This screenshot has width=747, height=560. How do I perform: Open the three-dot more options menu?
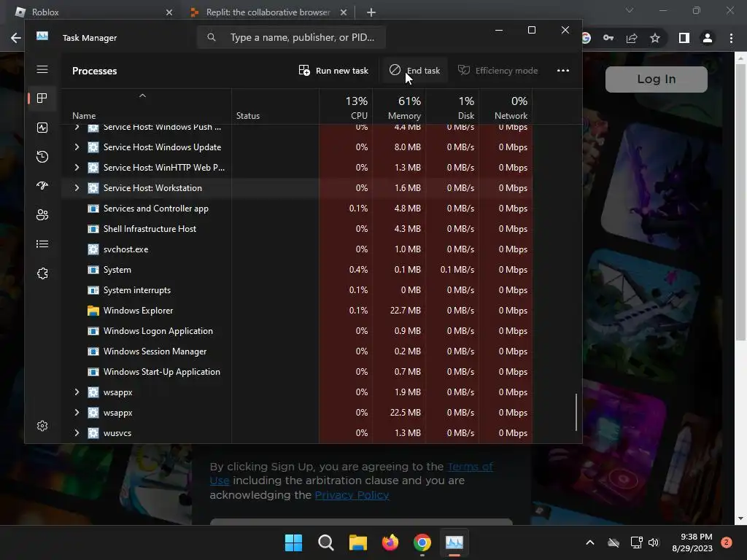[563, 71]
